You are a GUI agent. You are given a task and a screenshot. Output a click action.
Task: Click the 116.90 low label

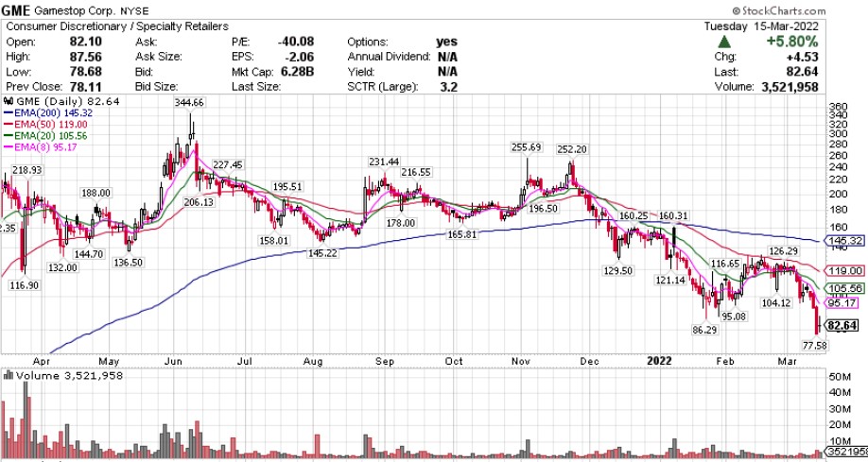coord(25,285)
